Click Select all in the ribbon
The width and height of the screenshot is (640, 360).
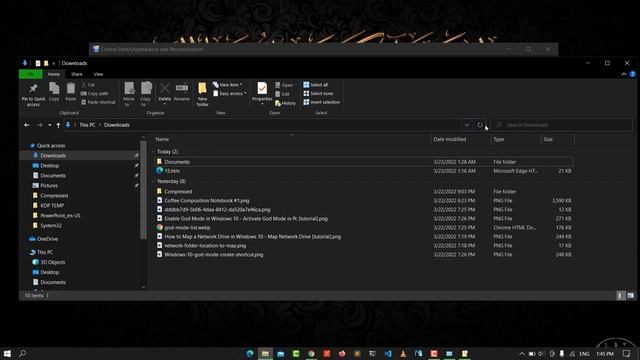point(316,84)
